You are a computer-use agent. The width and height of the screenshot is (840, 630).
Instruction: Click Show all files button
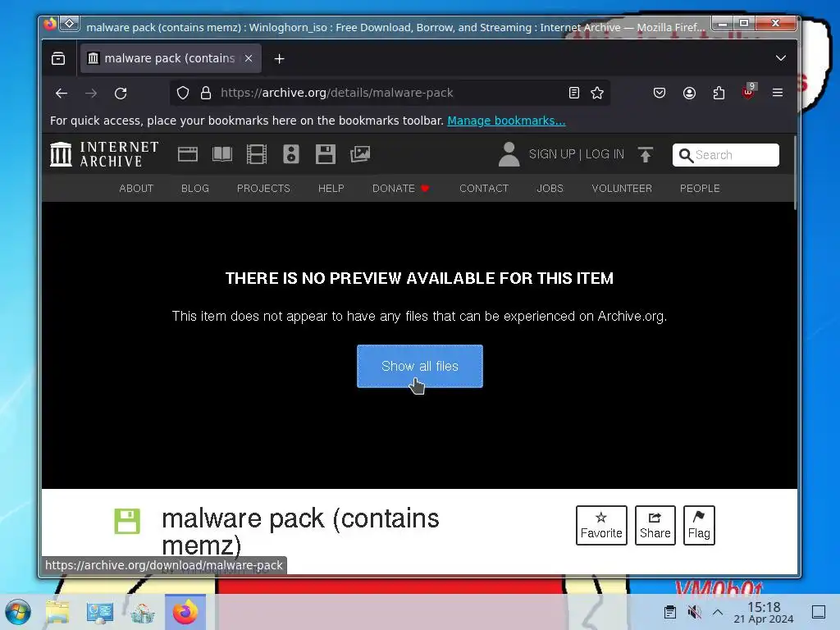[420, 367]
